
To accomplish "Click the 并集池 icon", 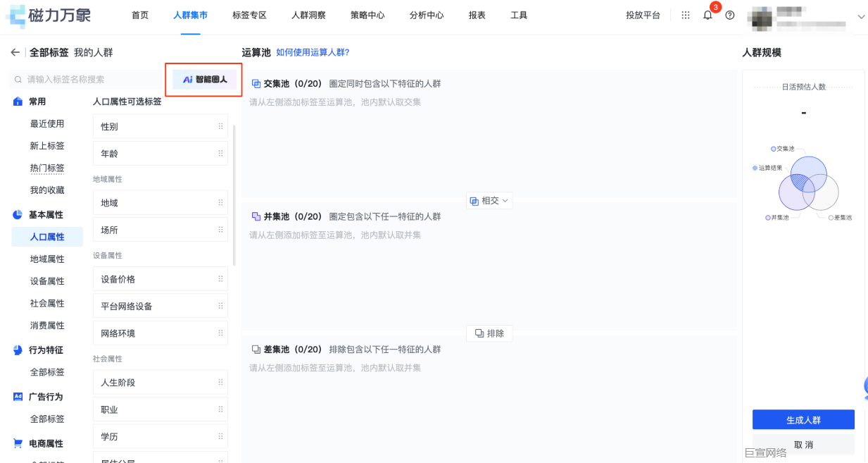I will pos(256,216).
